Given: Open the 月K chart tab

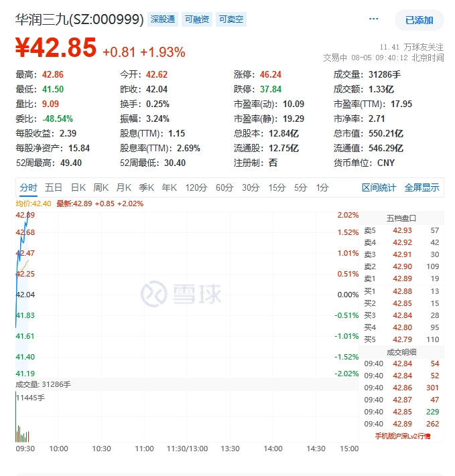Looking at the screenshot, I should [x=124, y=187].
